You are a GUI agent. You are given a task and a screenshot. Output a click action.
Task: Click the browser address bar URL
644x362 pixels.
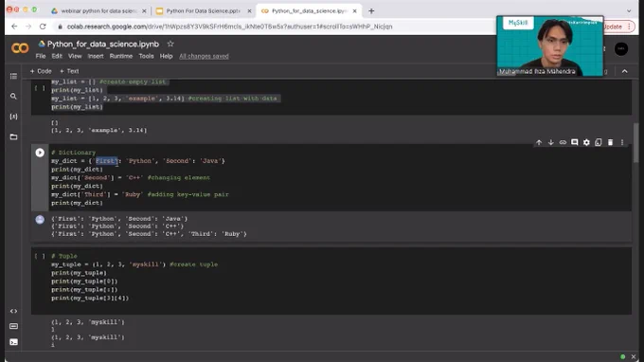click(229, 27)
